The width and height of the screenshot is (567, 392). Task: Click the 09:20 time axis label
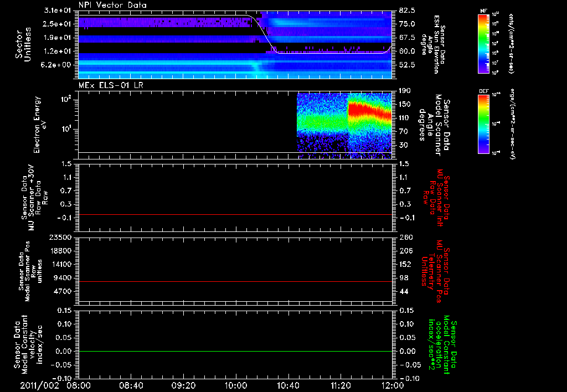tap(183, 384)
